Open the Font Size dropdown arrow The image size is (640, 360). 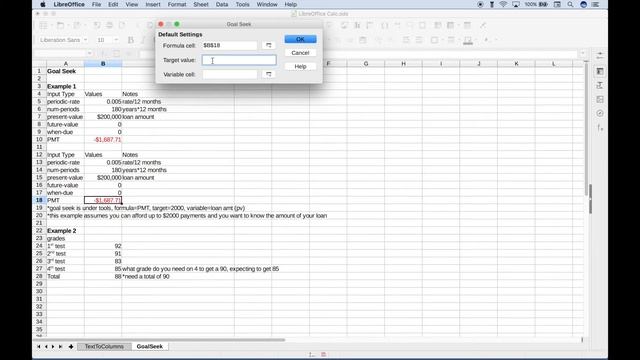[x=116, y=40]
